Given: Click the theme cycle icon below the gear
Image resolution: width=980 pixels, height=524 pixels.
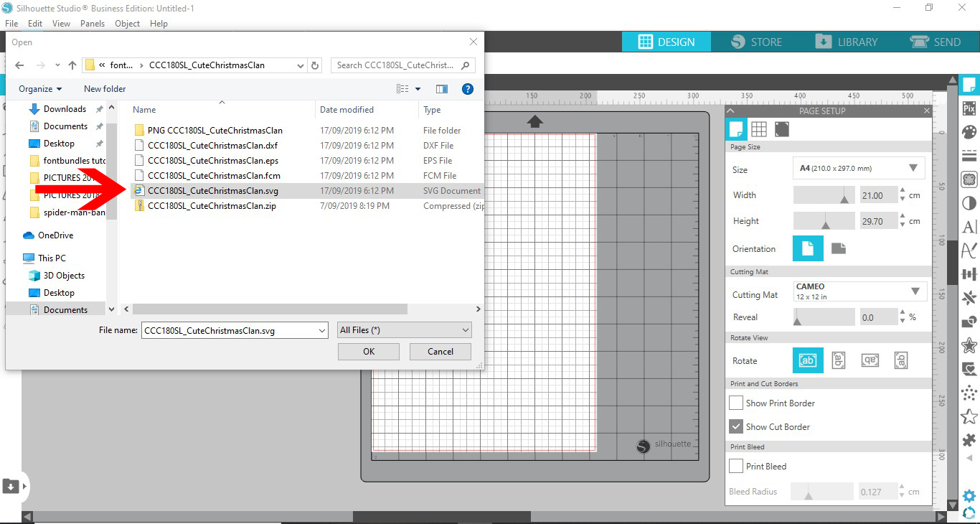Looking at the screenshot, I should click(969, 512).
